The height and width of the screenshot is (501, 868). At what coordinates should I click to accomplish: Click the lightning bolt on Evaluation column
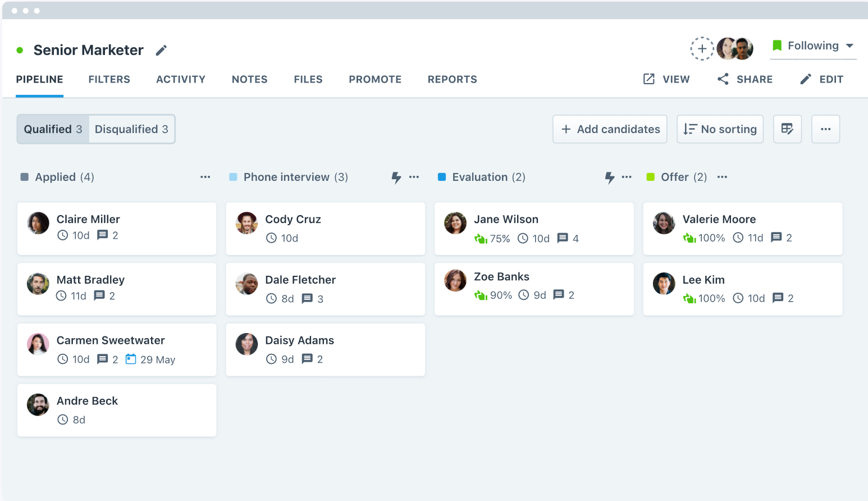click(610, 177)
